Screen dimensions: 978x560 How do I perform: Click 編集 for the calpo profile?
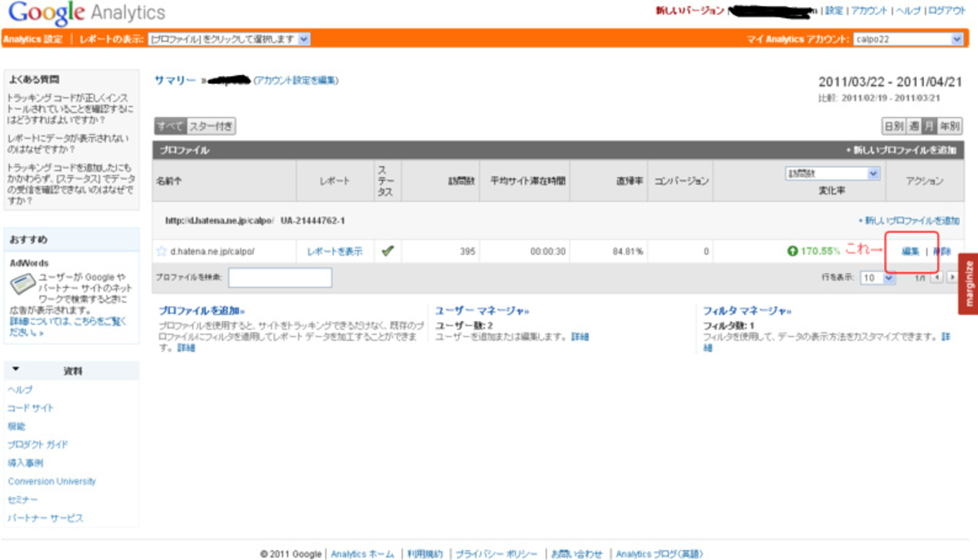click(910, 252)
